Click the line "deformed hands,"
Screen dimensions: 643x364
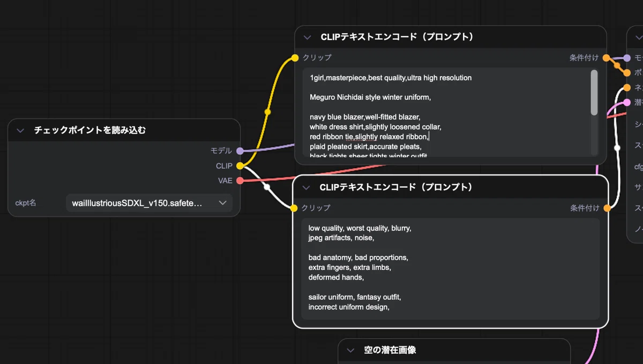[337, 277]
